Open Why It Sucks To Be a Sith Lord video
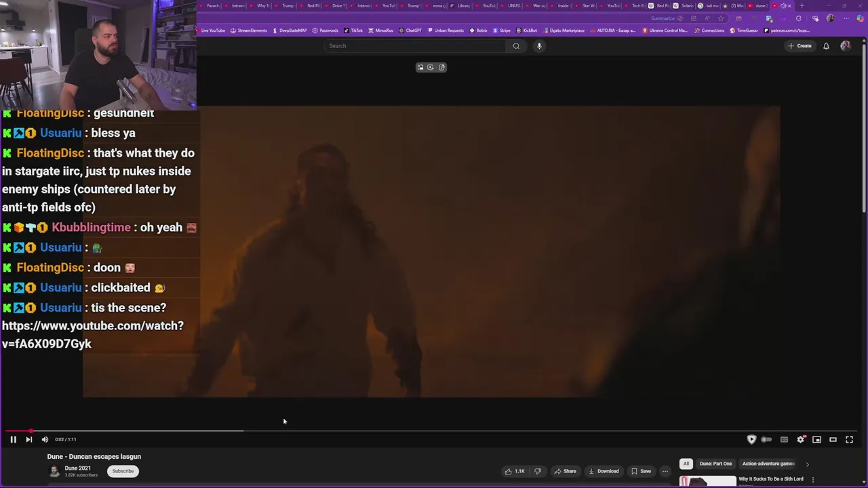 pyautogui.click(x=770, y=479)
